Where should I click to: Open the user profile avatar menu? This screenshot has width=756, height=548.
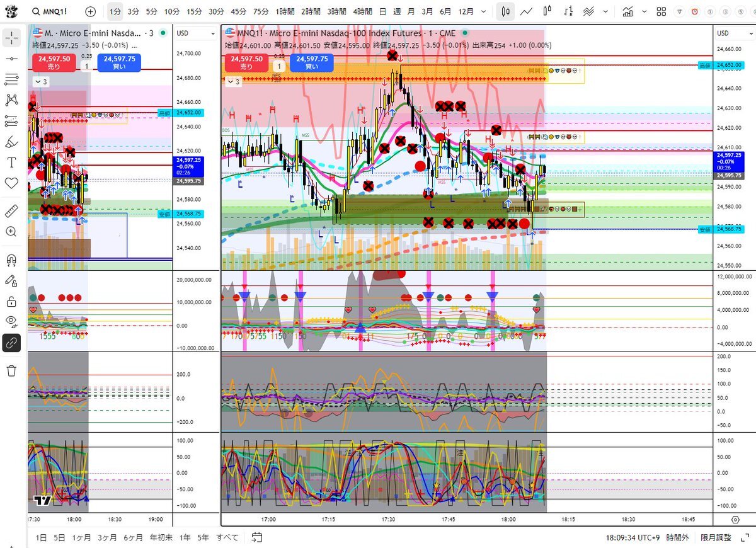pyautogui.click(x=11, y=11)
